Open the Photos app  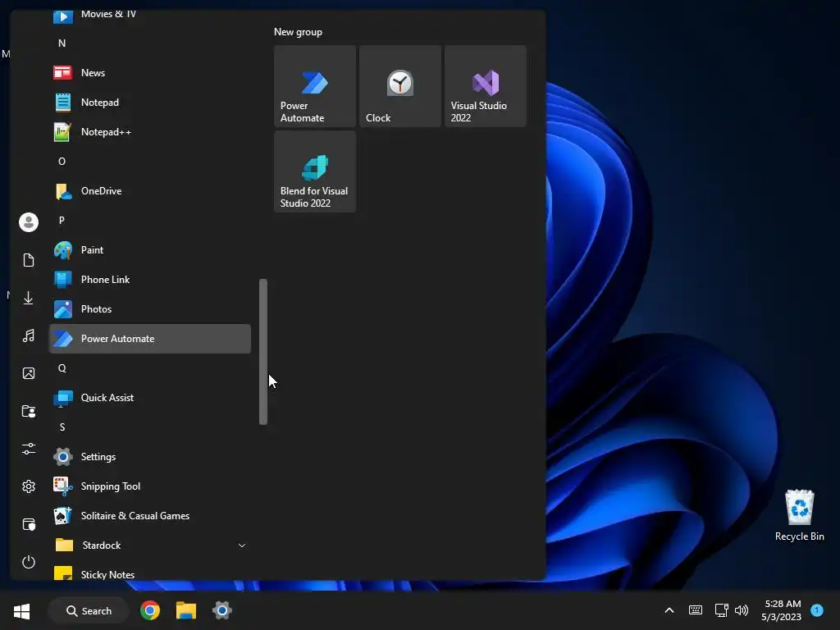150,308
